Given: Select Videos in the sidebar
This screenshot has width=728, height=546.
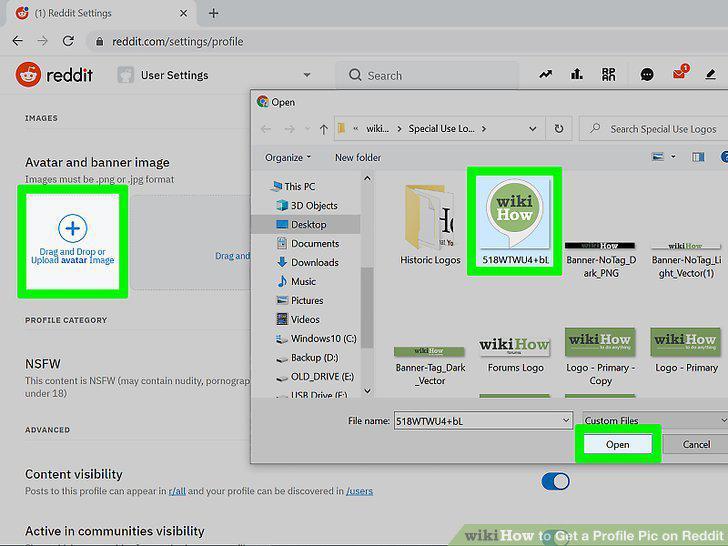Looking at the screenshot, I should 298,319.
